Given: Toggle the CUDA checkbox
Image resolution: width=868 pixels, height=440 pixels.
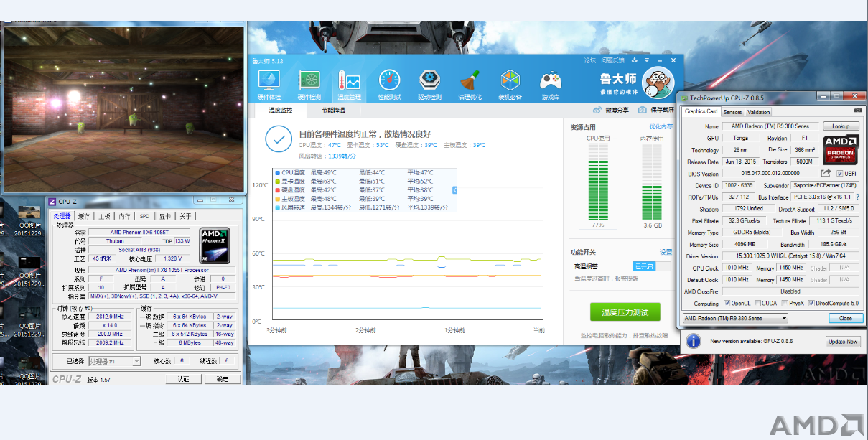Looking at the screenshot, I should click(x=757, y=303).
